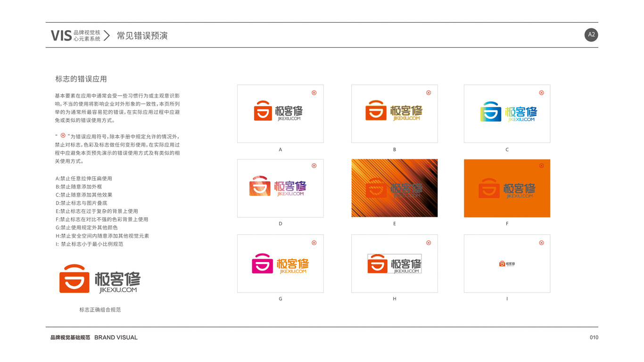Click the 品牌视觉核心元素系统 header subtitle
Viewport: 644px width, 362px height.
(87, 35)
